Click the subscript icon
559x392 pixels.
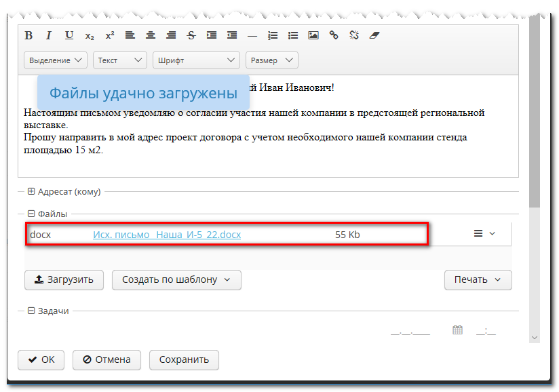tap(90, 35)
